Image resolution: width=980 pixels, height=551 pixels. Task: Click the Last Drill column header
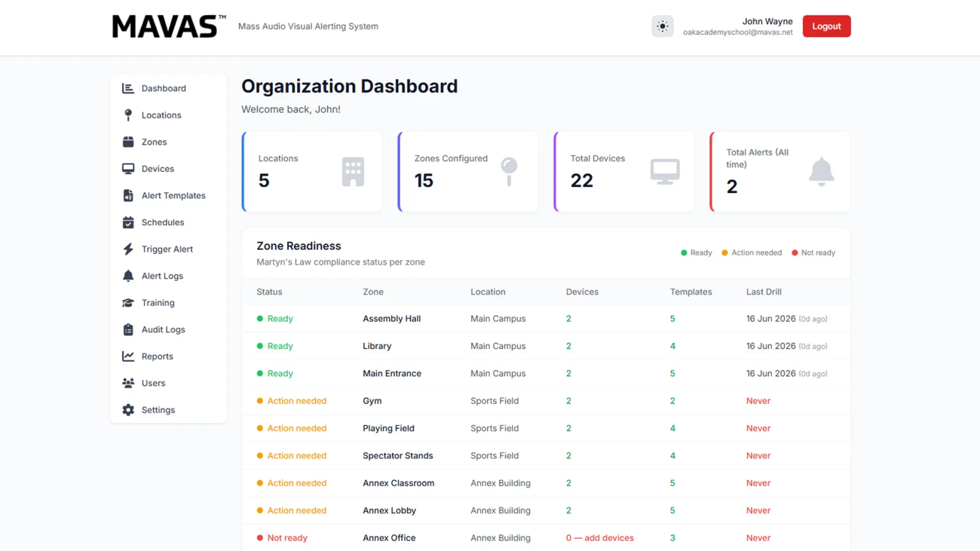764,292
